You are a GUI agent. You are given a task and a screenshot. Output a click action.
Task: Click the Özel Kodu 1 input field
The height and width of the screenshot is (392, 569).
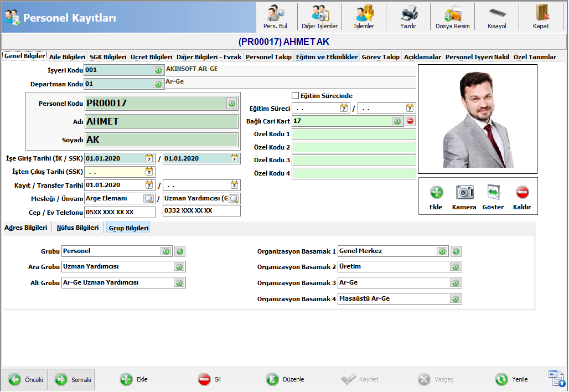point(354,135)
